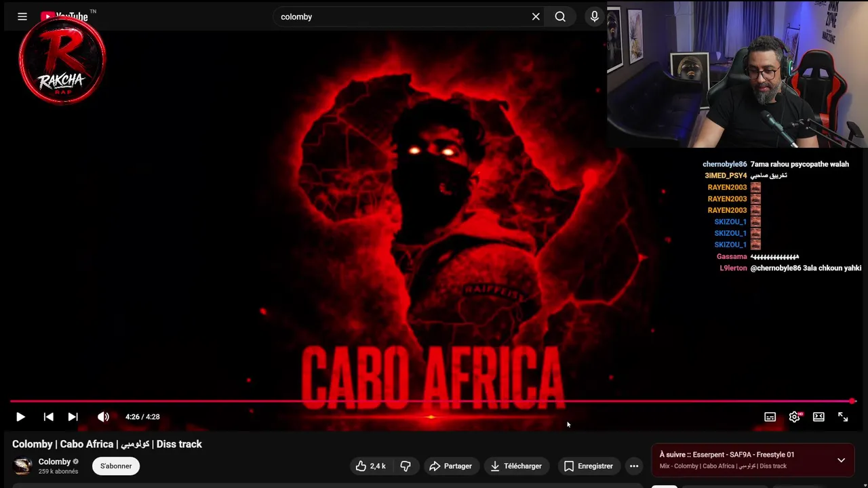Open Colomby channel avatar

[x=23, y=466]
